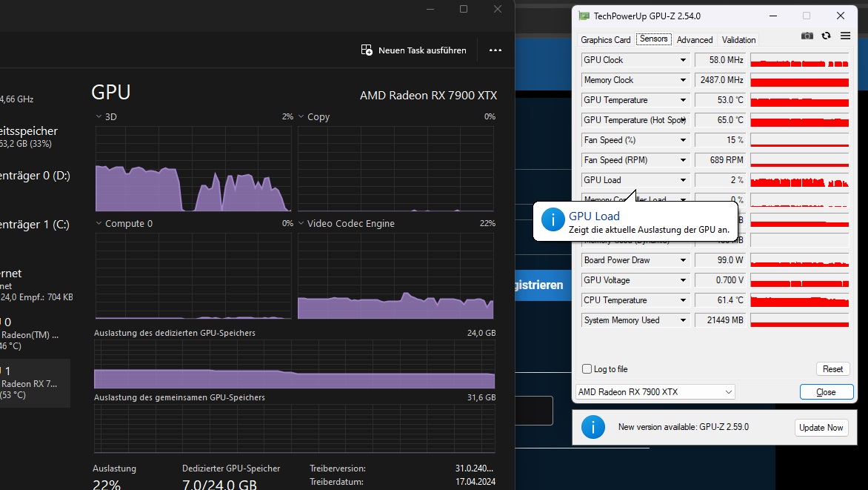The width and height of the screenshot is (868, 490).
Task: Enable the Log to file checkbox
Action: [587, 369]
